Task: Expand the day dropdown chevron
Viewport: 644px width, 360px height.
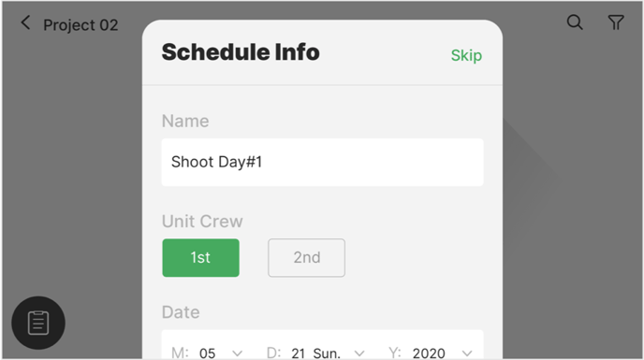Action: click(x=359, y=353)
